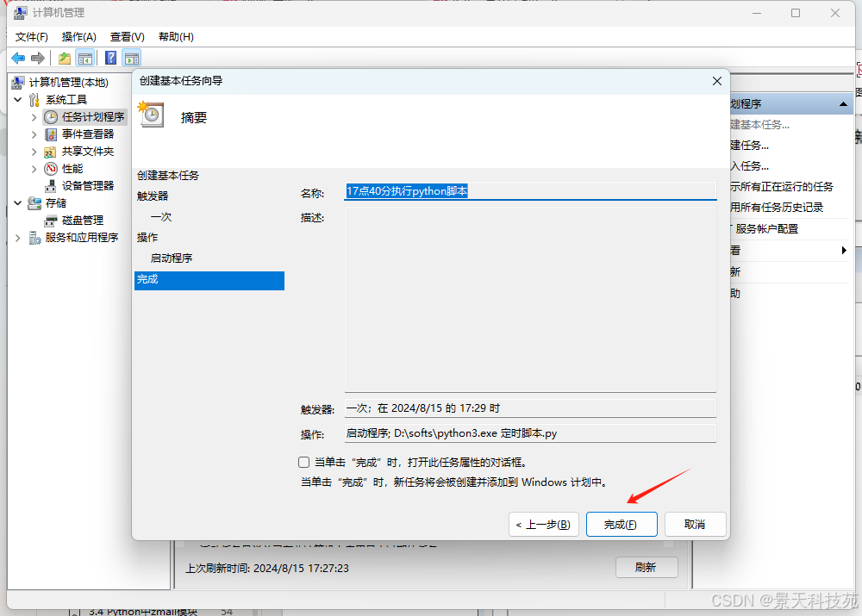
Task: Go to wizard step 触发器
Action: coord(153,196)
